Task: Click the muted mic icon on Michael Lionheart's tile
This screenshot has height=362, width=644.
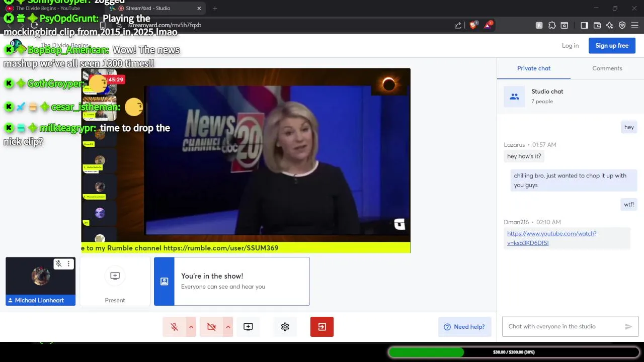Action: [x=59, y=263]
